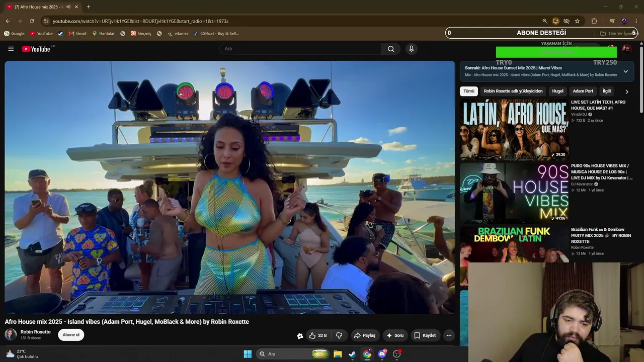The image size is (644, 362).
Task: Share the video with Paylaş
Action: pos(365,335)
